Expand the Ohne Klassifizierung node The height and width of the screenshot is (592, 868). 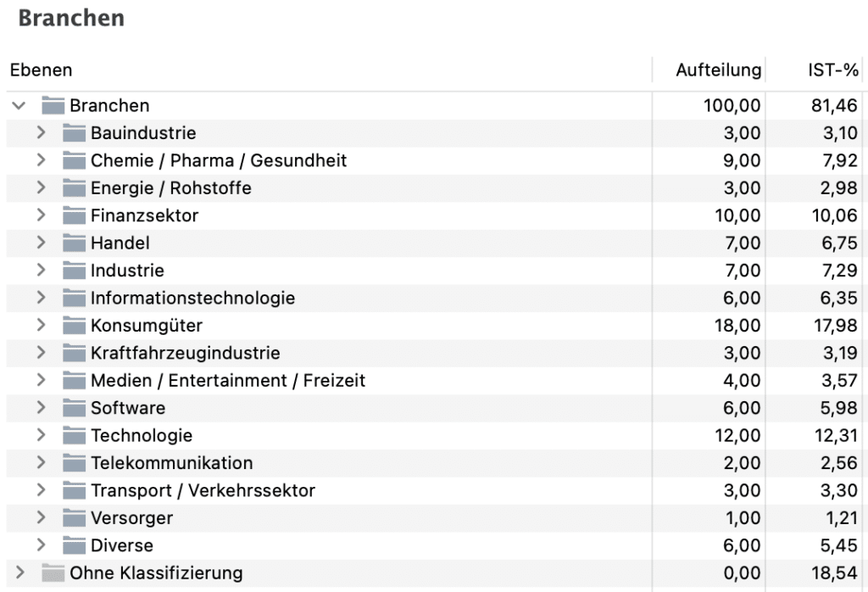pyautogui.click(x=20, y=573)
